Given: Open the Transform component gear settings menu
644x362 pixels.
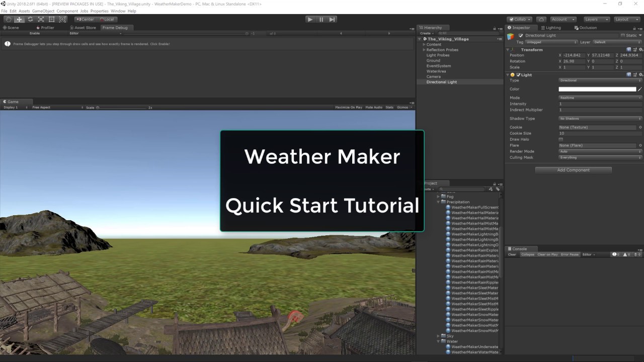Looking at the screenshot, I should [x=640, y=50].
